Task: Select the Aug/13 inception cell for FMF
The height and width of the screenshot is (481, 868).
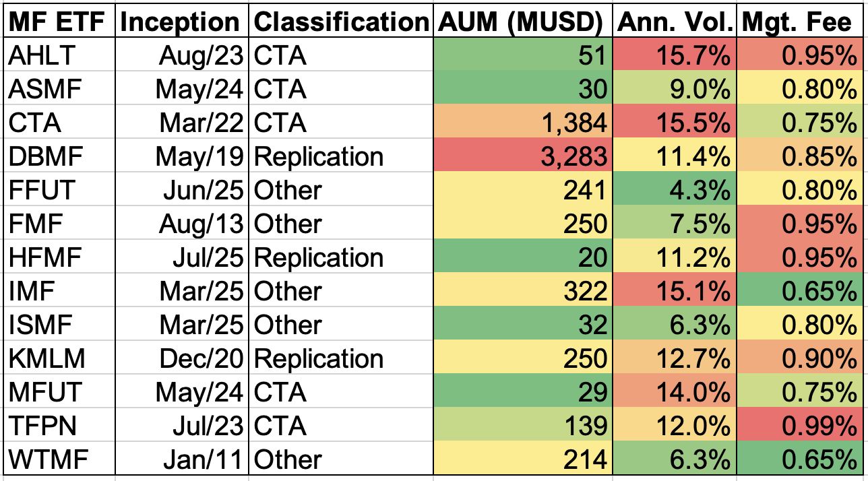Action: (181, 224)
